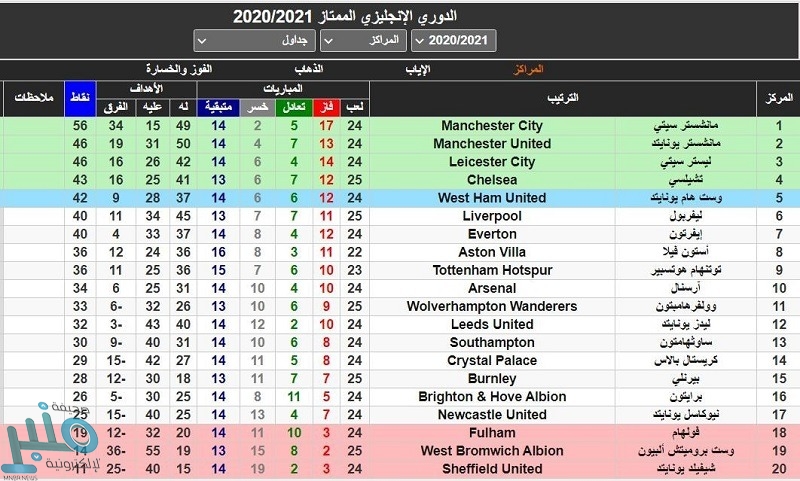Click the Leicester City team name
The image size is (800, 481).
492,162
